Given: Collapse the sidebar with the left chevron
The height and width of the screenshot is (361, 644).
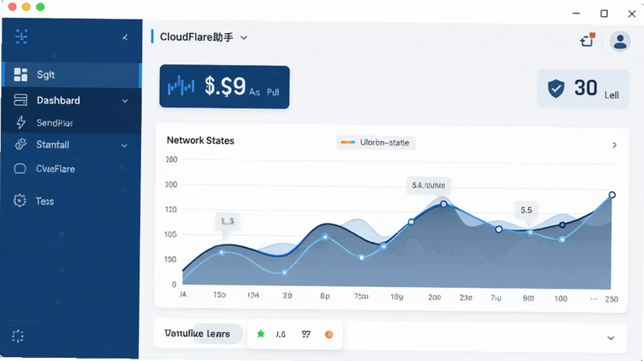Looking at the screenshot, I should (125, 37).
